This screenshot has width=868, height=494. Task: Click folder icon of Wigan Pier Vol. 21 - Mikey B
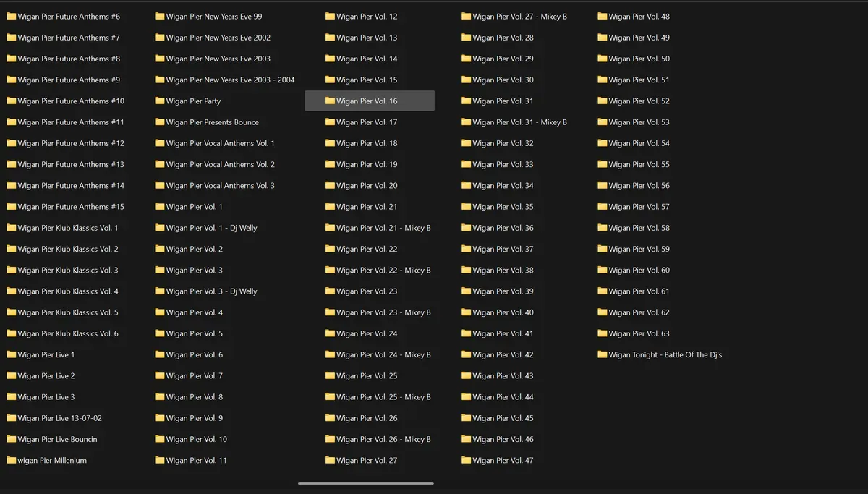coord(330,227)
